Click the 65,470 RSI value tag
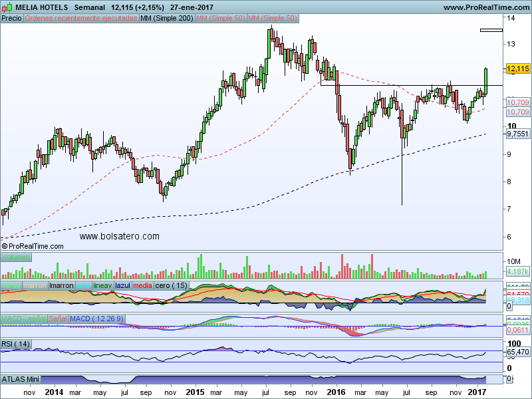This screenshot has width=532, height=399. [x=517, y=352]
